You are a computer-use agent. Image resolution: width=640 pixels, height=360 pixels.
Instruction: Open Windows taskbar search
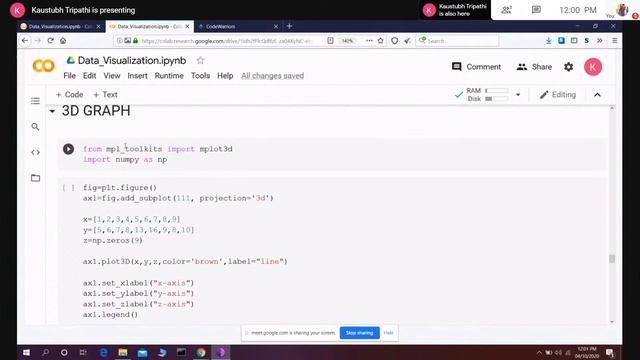pos(45,353)
